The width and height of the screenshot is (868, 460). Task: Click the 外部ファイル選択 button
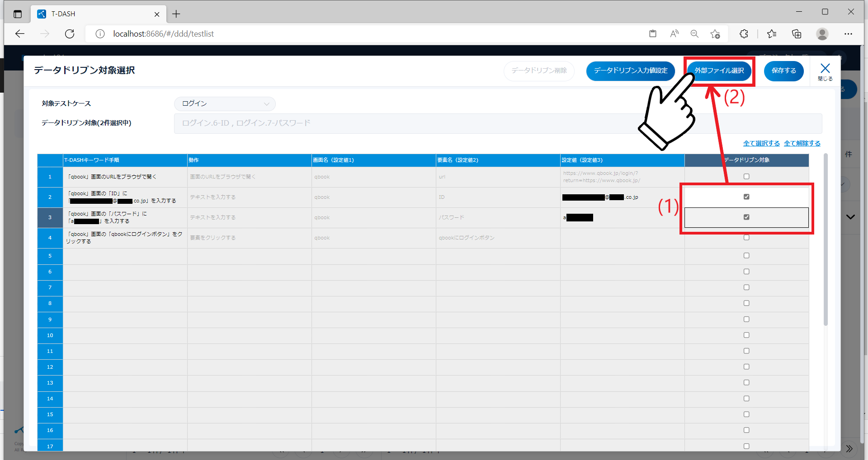point(719,71)
